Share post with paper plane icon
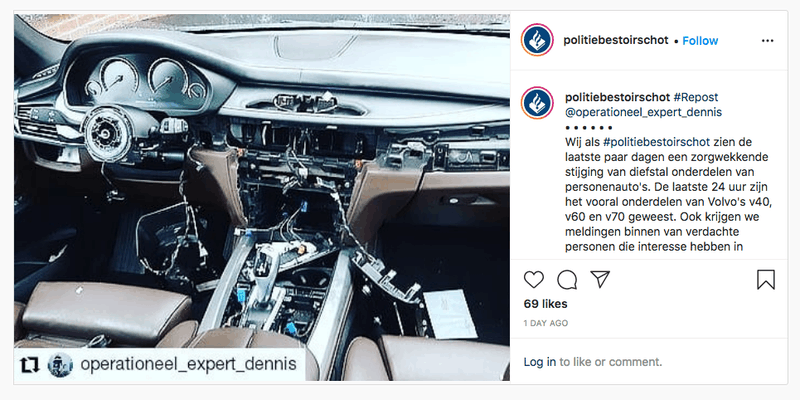Image resolution: width=800 pixels, height=400 pixels. click(600, 279)
